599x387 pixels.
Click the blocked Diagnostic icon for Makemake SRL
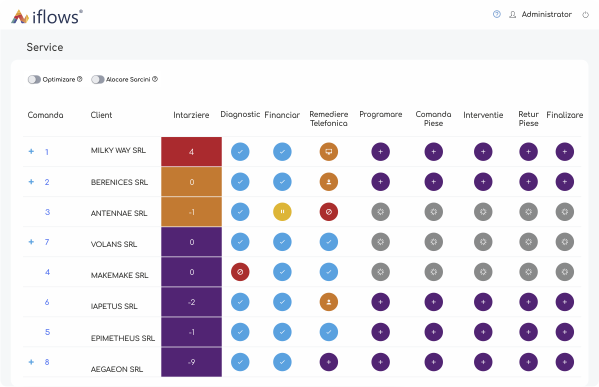coord(240,272)
